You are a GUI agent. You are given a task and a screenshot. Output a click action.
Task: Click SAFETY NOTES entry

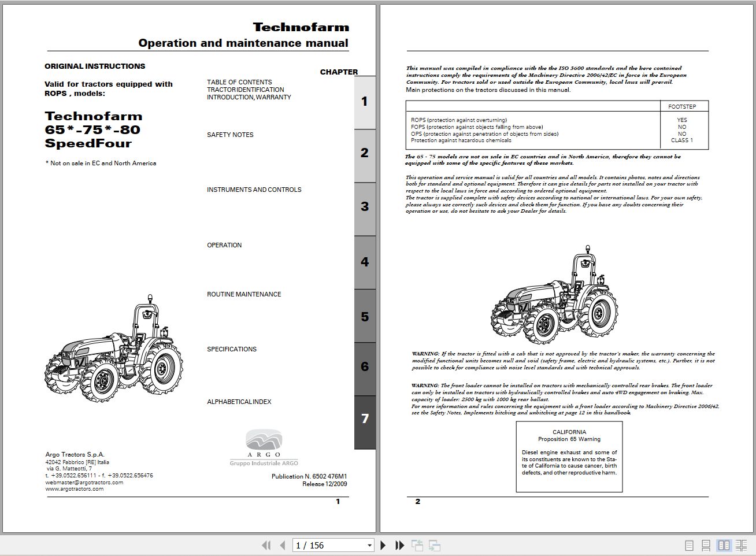click(x=230, y=135)
